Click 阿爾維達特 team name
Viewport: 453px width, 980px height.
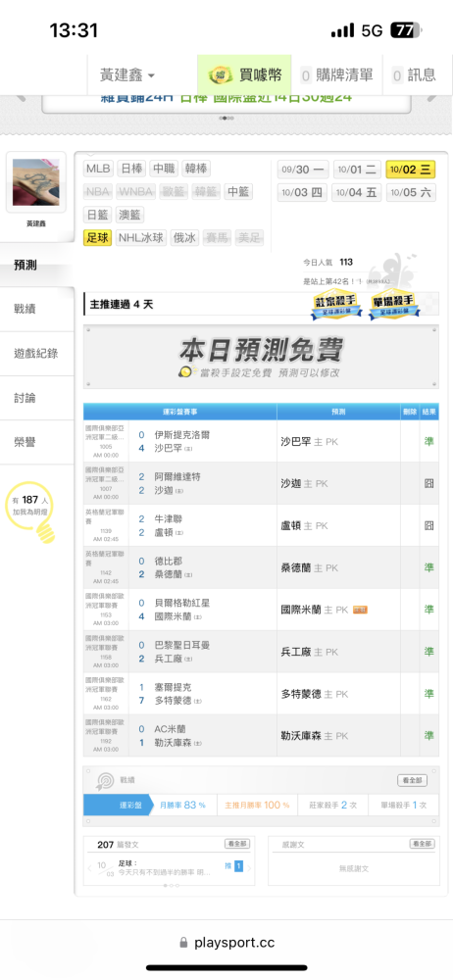[x=177, y=477]
